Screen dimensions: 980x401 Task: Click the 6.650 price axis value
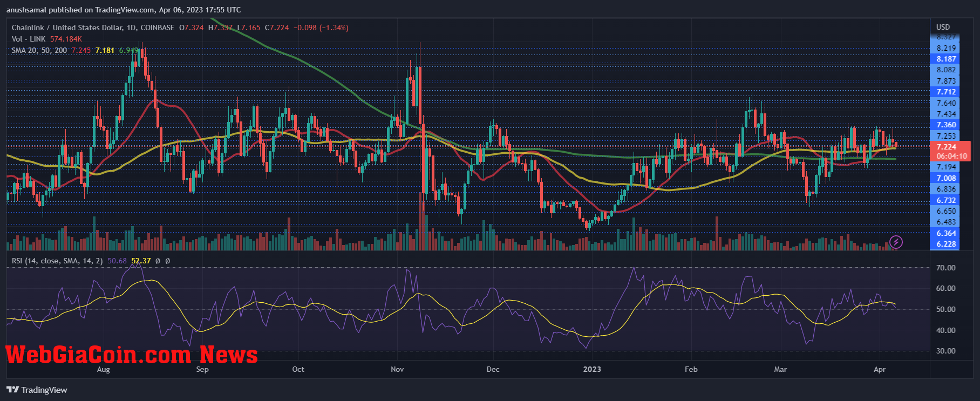tap(946, 211)
